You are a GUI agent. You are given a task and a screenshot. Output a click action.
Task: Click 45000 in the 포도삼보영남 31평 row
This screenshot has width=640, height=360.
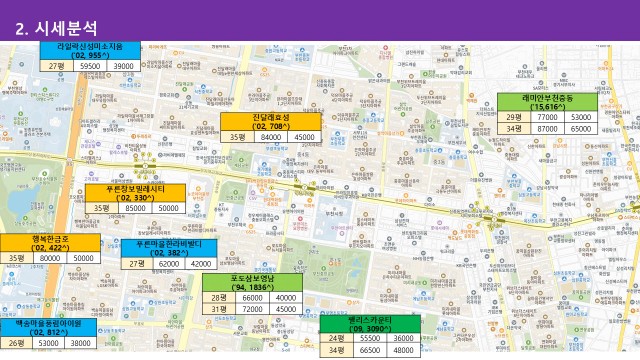pyautogui.click(x=286, y=309)
